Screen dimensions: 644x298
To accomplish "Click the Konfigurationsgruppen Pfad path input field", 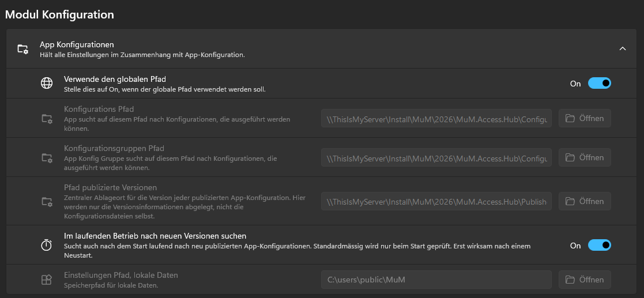I will click(x=436, y=157).
